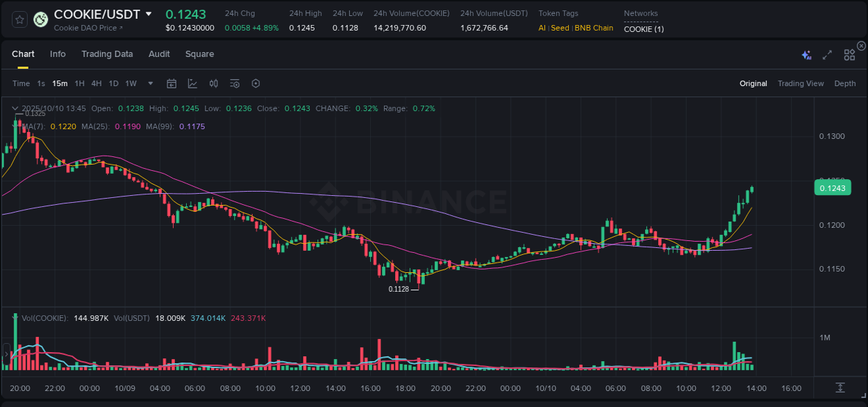Open the candlestick OHLC display icon
Screen dimensions: 868x407
tap(213, 83)
